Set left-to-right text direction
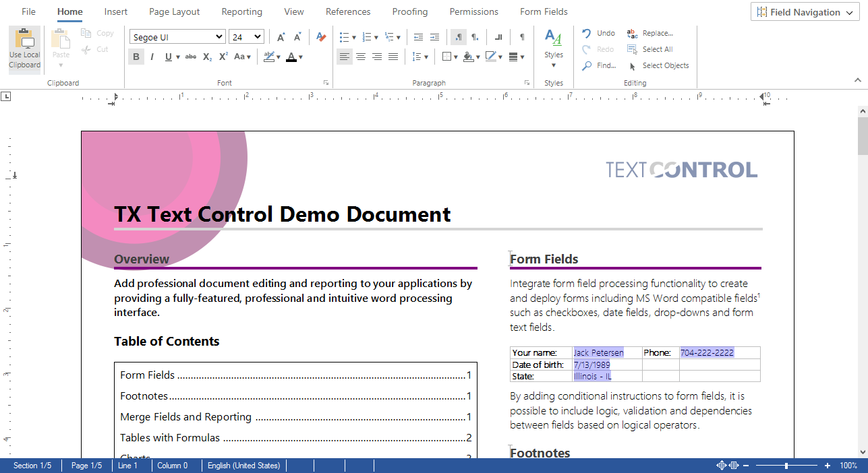The width and height of the screenshot is (868, 473). (459, 37)
